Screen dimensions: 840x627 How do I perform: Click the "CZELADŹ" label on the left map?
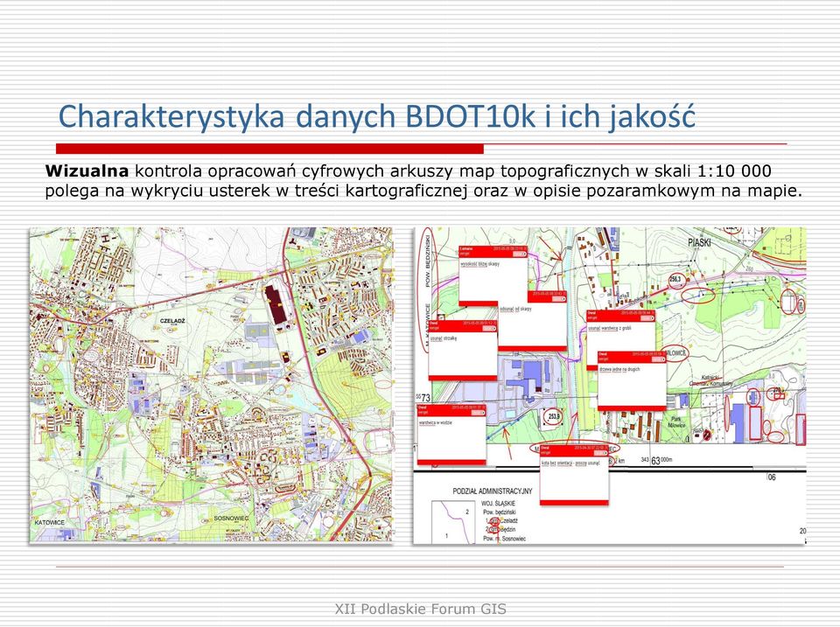(x=172, y=320)
